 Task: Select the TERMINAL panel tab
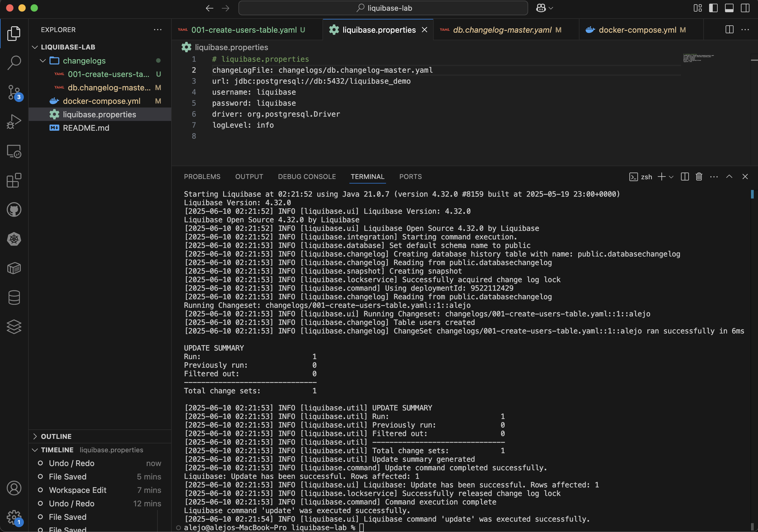367,177
